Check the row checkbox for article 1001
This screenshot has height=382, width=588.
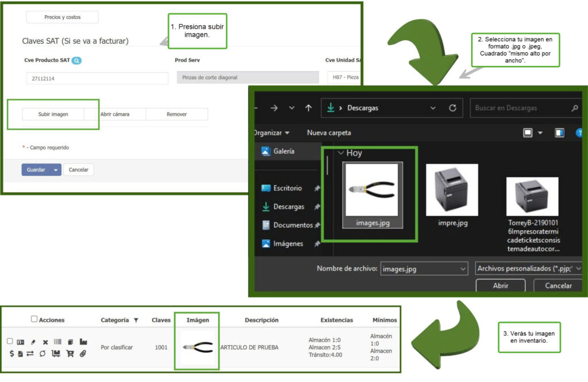tap(10, 341)
